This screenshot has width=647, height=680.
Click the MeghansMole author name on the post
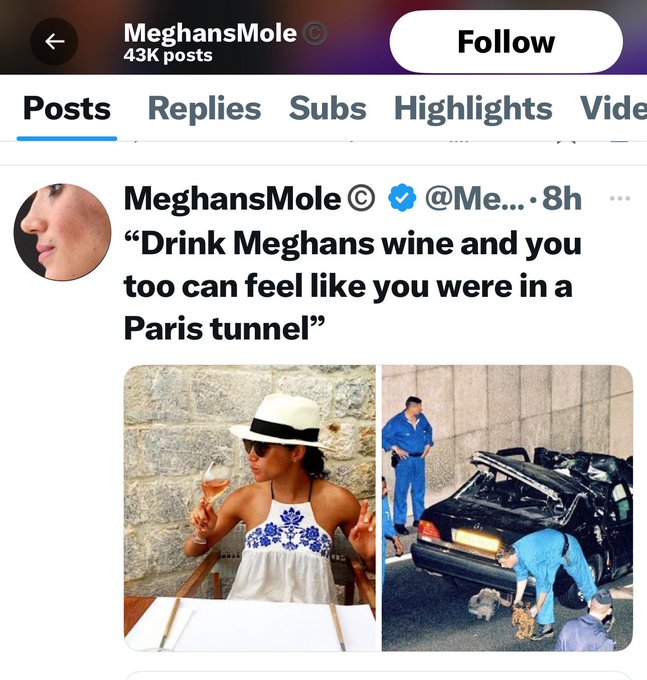232,199
